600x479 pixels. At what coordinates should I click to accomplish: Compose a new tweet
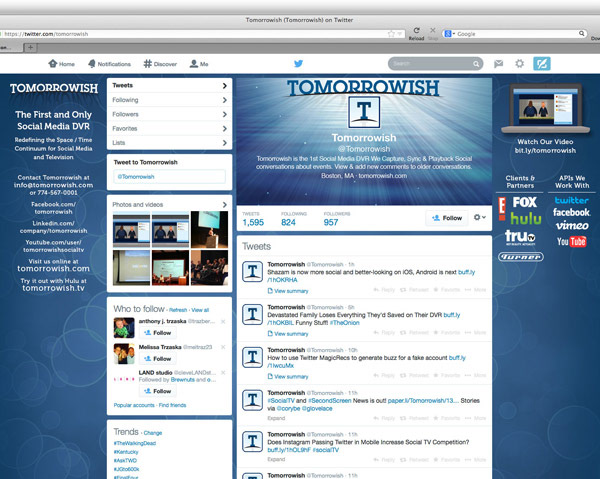[x=542, y=64]
